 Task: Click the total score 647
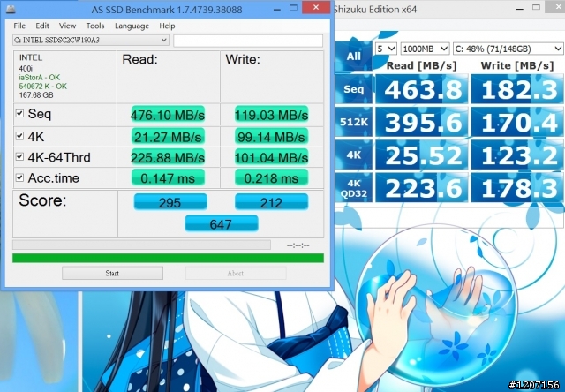tap(222, 223)
